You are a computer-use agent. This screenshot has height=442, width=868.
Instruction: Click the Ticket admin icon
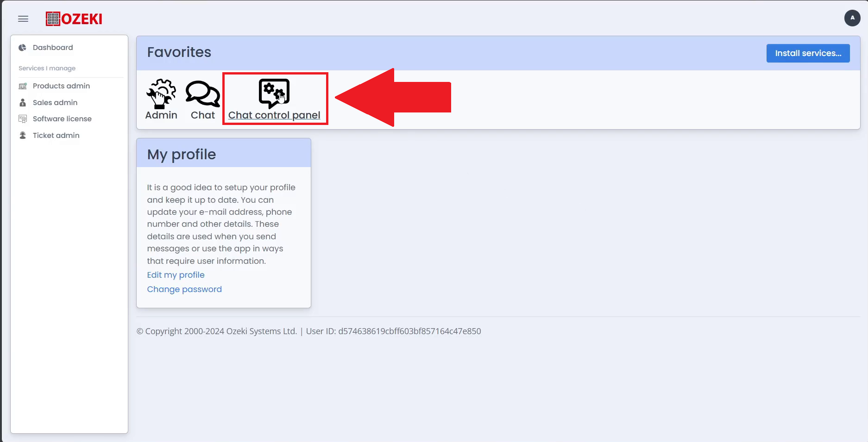[x=22, y=136]
